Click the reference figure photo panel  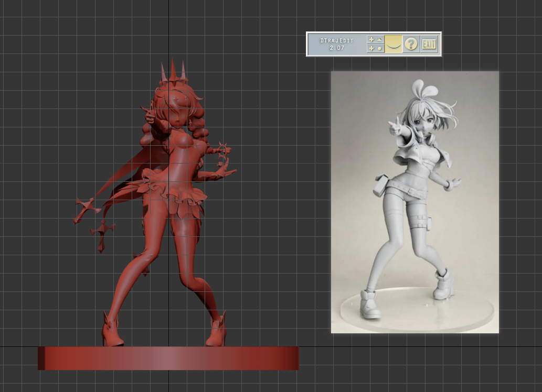tap(414, 202)
